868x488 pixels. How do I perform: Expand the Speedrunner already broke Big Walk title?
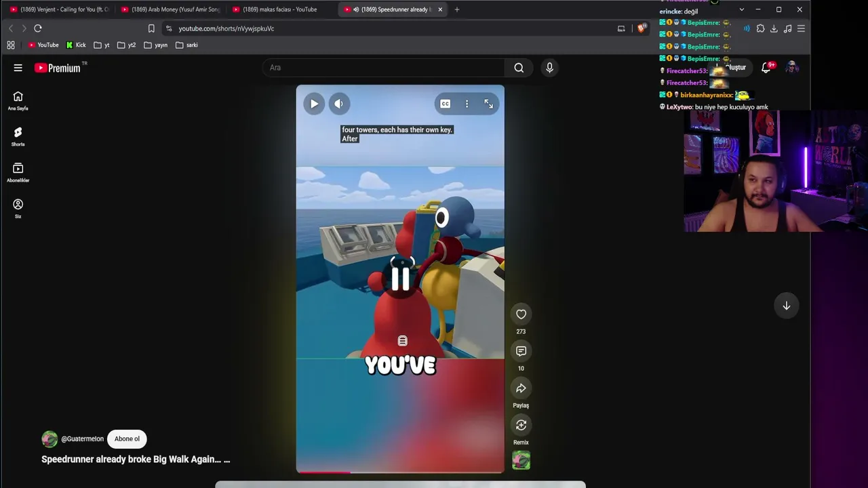click(x=136, y=460)
